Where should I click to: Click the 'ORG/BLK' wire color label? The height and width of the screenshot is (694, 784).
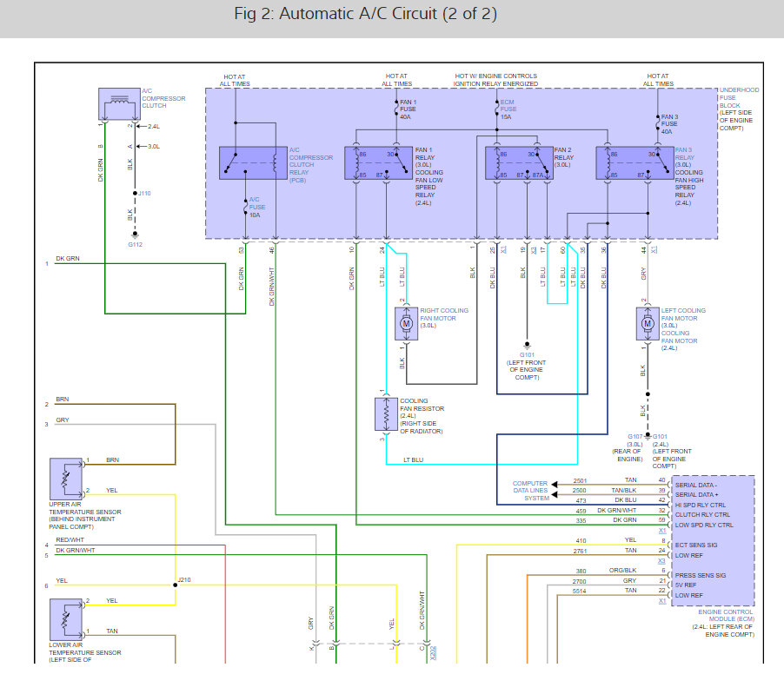pyautogui.click(x=622, y=570)
